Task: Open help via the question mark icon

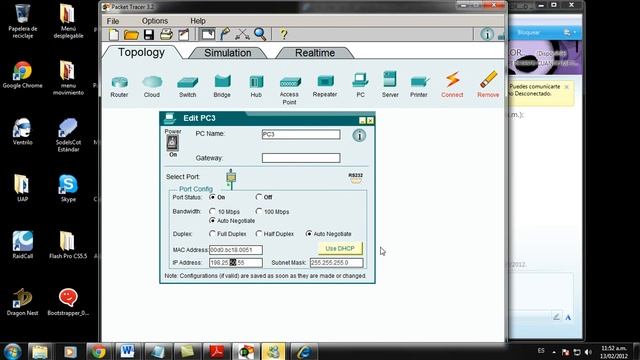Action: (284, 34)
